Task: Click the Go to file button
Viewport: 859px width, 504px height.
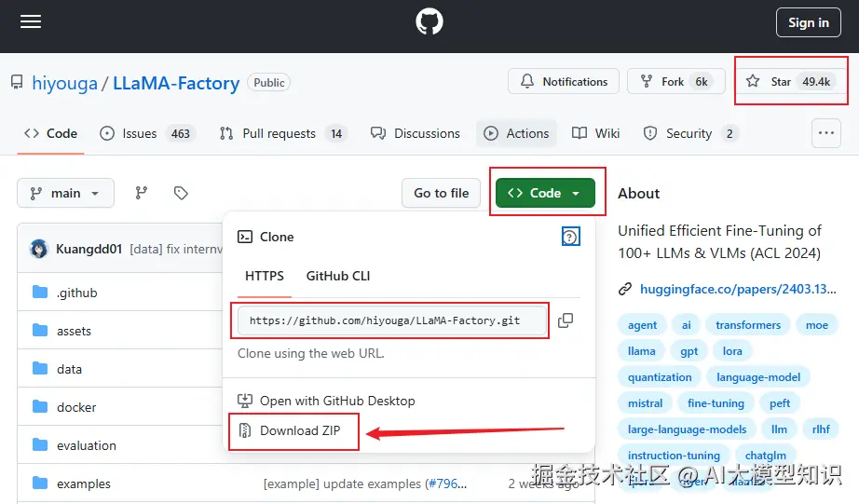Action: pos(441,193)
